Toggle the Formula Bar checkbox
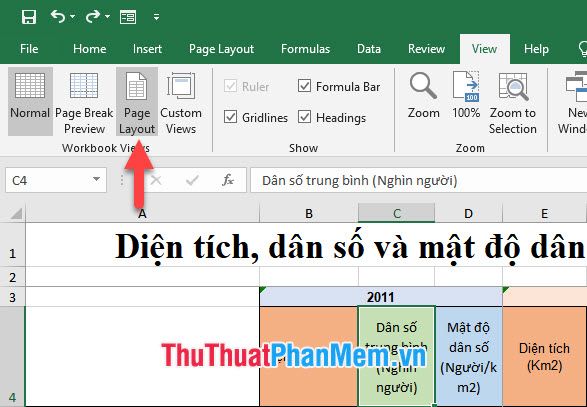The height and width of the screenshot is (407, 587). click(304, 86)
